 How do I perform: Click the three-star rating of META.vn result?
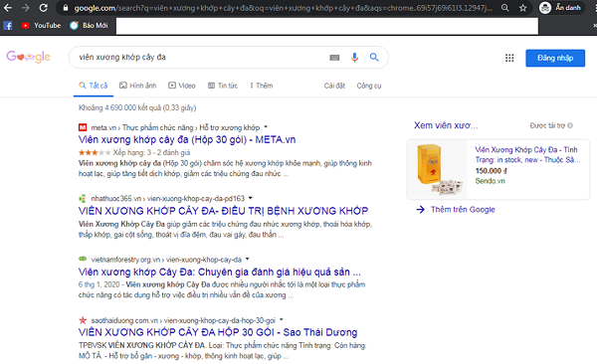(x=95, y=153)
